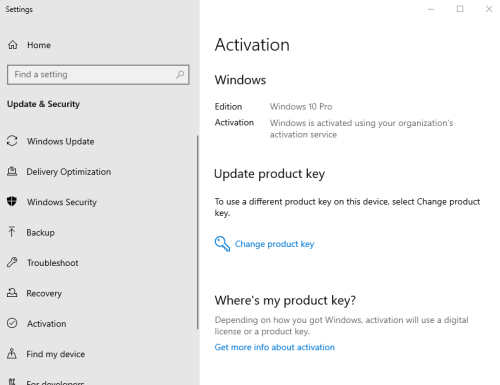The width and height of the screenshot is (500, 385).
Task: Open the Windows Update page
Action: tap(61, 141)
